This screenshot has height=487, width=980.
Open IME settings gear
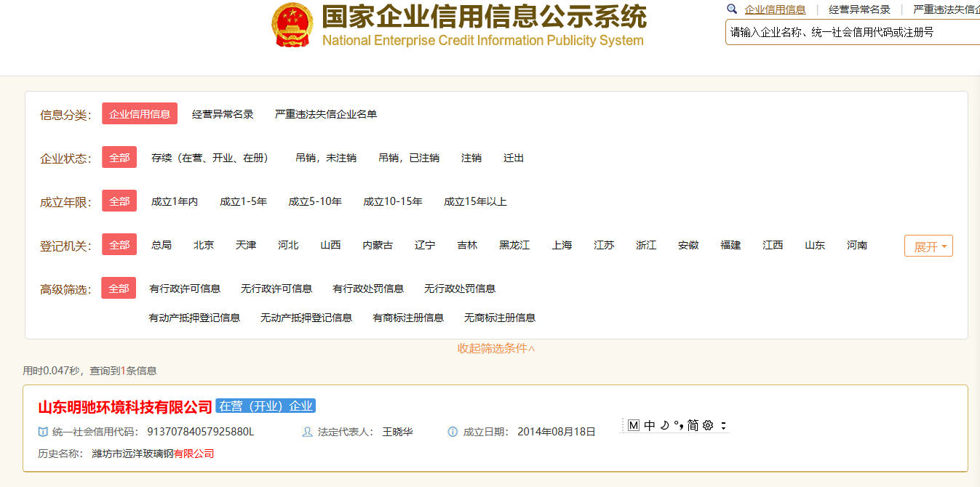click(708, 425)
